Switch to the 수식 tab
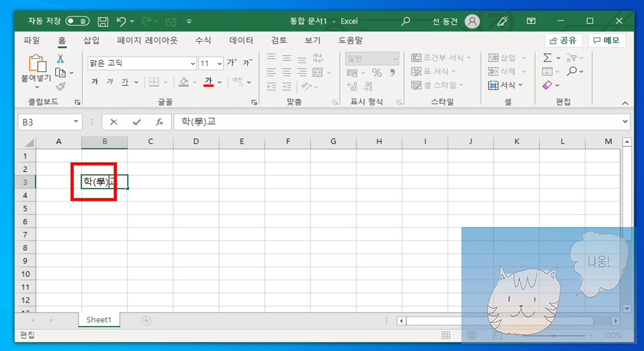 203,40
